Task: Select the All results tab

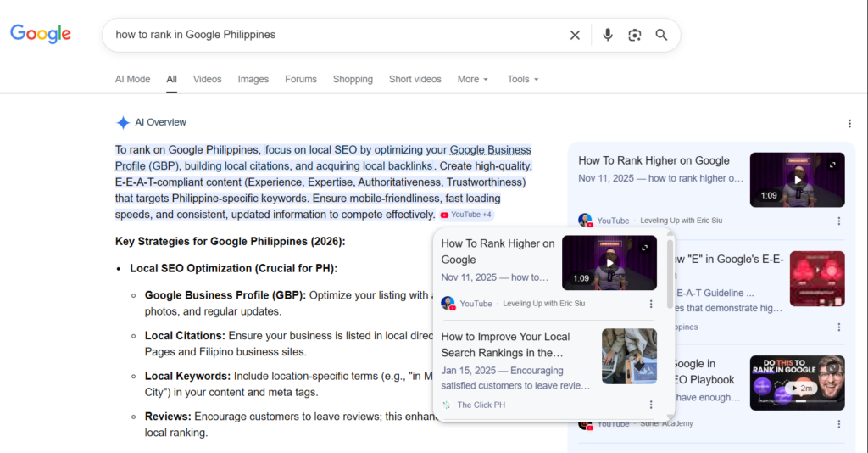Action: 171,79
